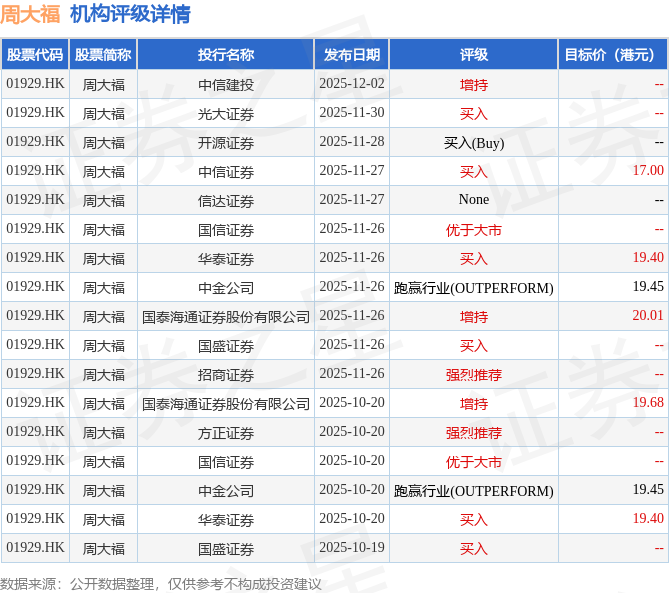669x593 pixels.
Task: Click the orange 周大福 title text
Action: [x=30, y=15]
